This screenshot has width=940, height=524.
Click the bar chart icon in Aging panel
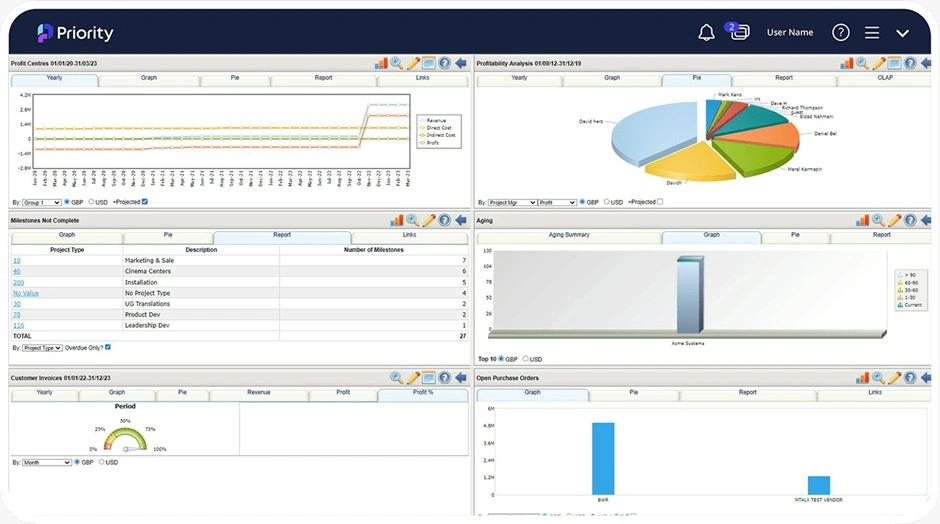coord(862,221)
